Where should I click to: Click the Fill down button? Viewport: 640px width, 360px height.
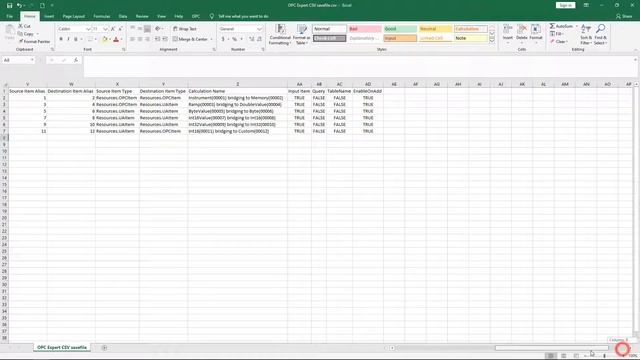click(x=557, y=34)
